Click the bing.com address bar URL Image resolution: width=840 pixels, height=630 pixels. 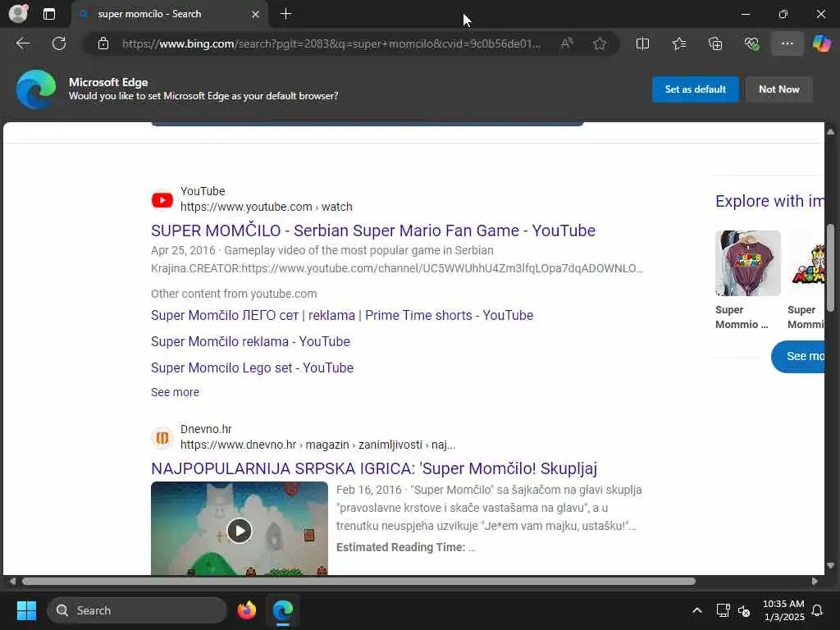(x=331, y=43)
